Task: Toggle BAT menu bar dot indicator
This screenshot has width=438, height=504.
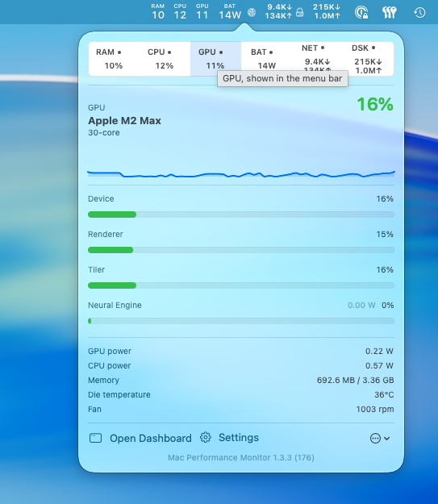Action: pos(271,52)
